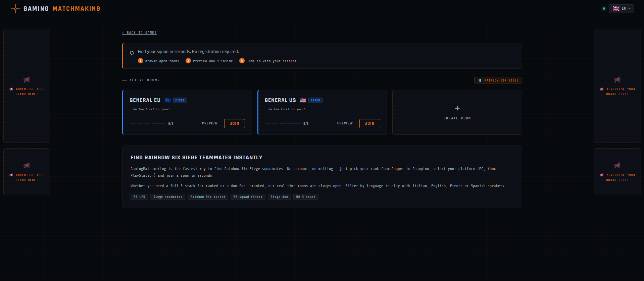Click 'Be the first to join!' in General US

click(287, 109)
